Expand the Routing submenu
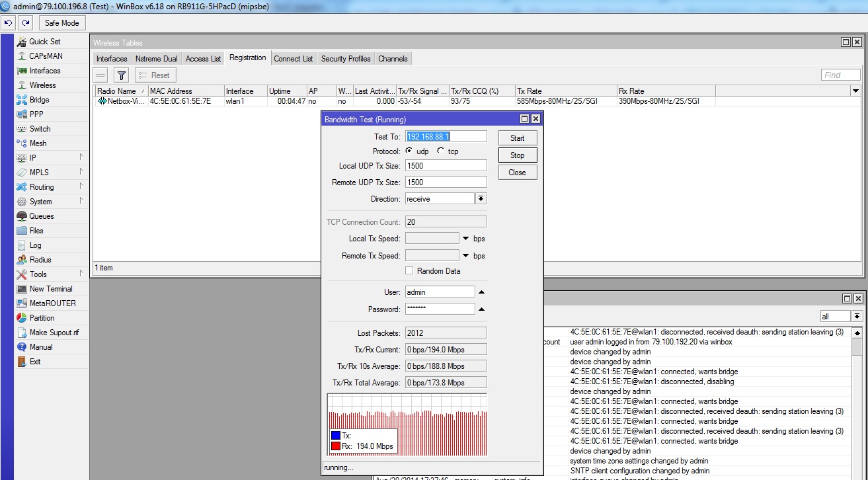The height and width of the screenshot is (480, 868). [81, 186]
